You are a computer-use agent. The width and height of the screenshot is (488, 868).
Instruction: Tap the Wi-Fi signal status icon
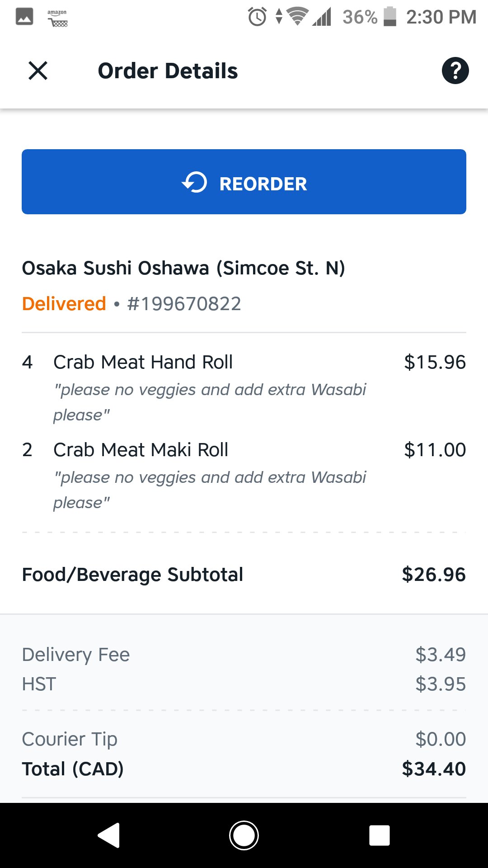point(297,17)
